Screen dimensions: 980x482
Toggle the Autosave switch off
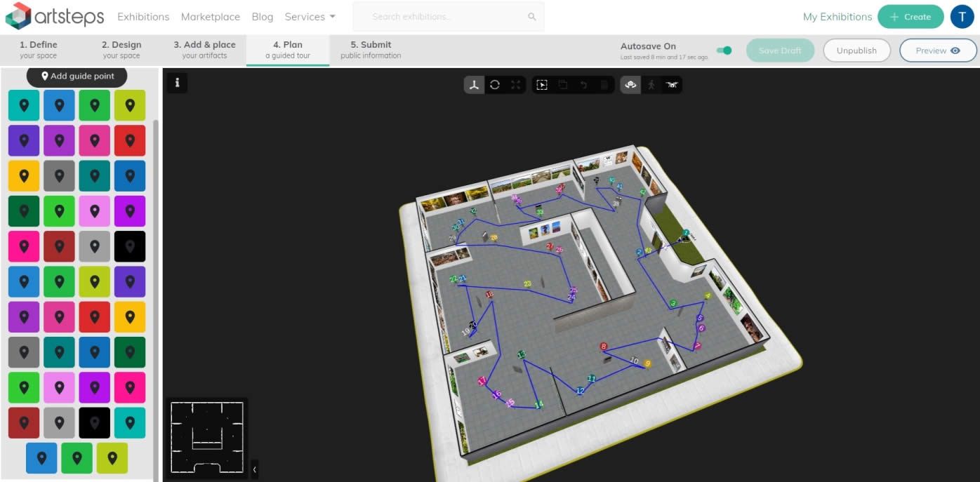tap(724, 51)
